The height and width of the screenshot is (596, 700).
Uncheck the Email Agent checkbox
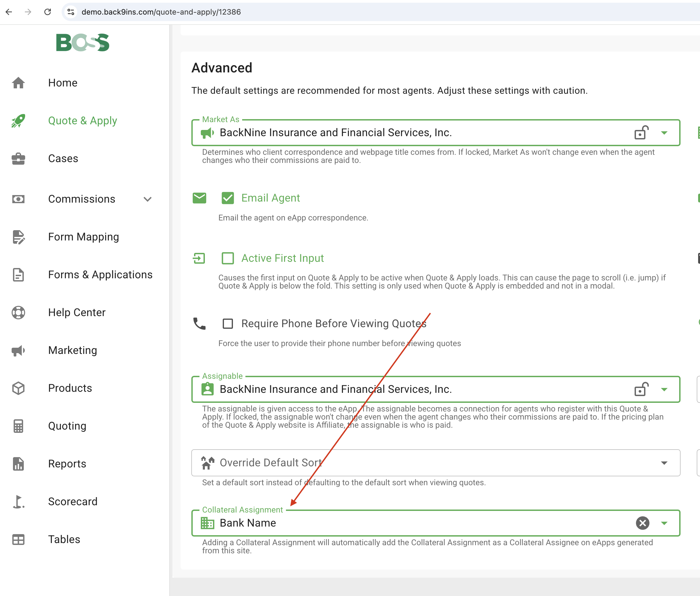pyautogui.click(x=228, y=198)
